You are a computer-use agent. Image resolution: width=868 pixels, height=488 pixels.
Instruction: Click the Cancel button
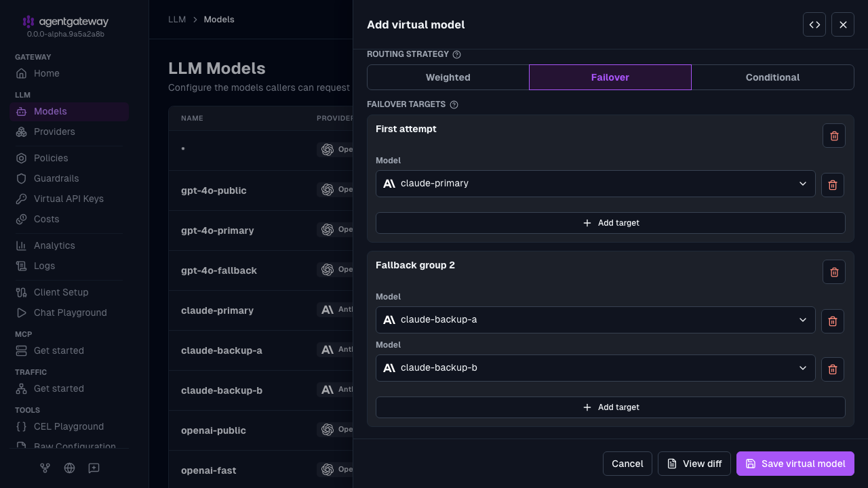[627, 464]
